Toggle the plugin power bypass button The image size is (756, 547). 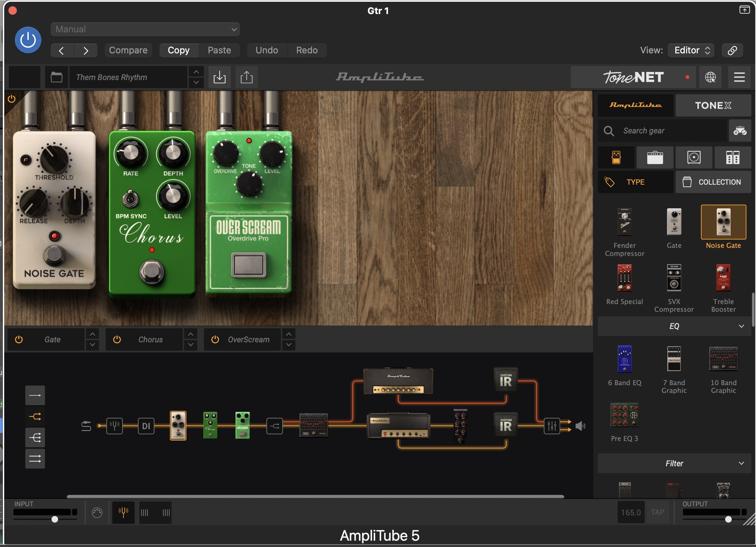pos(28,40)
